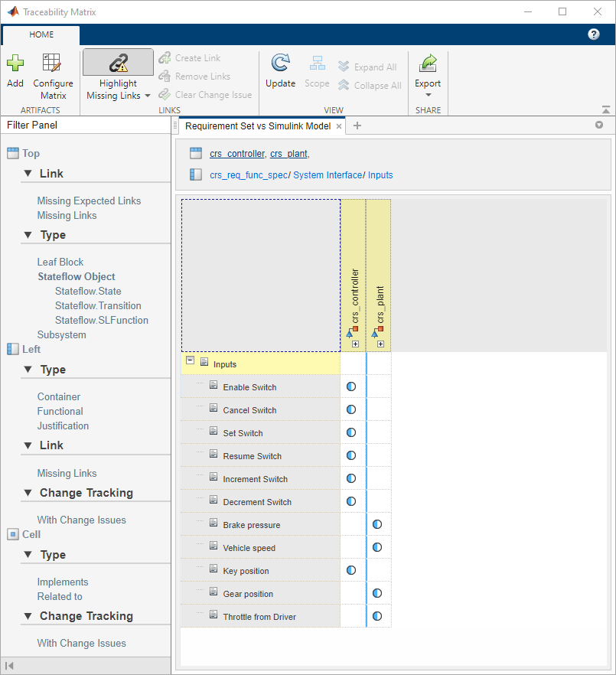Click Resume Switch link cell icon

[351, 455]
